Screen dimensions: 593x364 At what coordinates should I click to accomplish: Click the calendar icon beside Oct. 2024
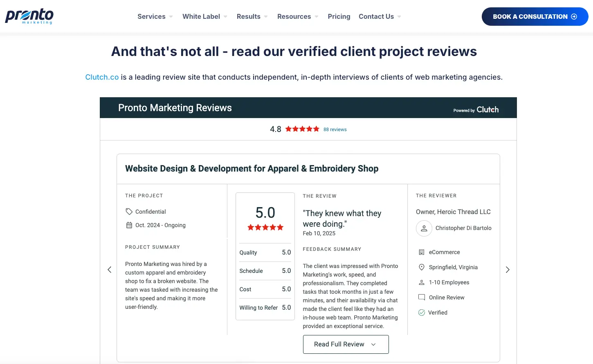(x=129, y=225)
